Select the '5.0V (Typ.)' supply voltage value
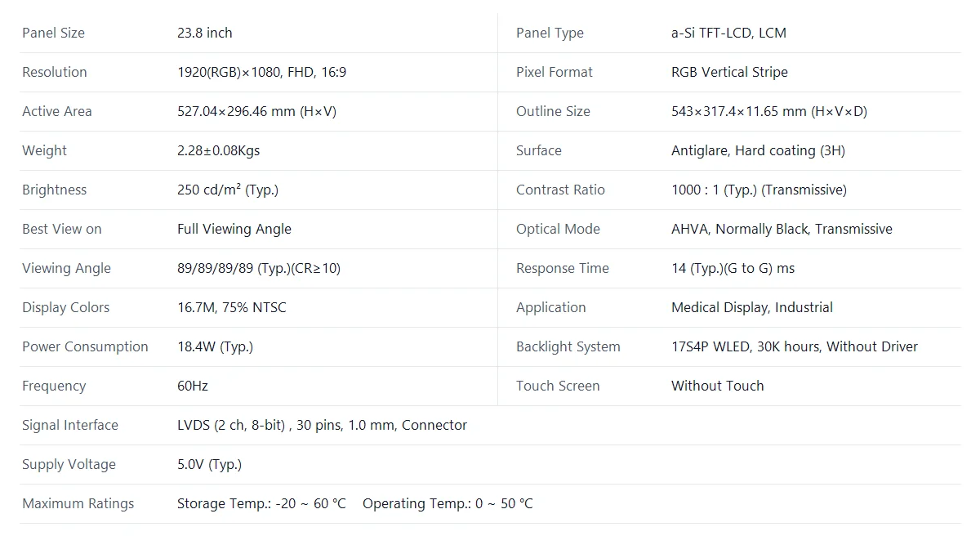This screenshot has width=980, height=536. [209, 464]
